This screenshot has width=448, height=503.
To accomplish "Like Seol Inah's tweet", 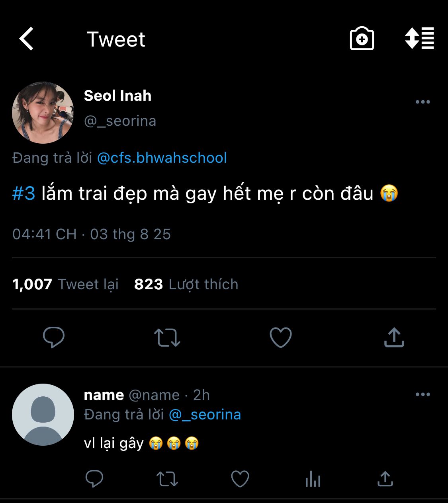I will 281,337.
